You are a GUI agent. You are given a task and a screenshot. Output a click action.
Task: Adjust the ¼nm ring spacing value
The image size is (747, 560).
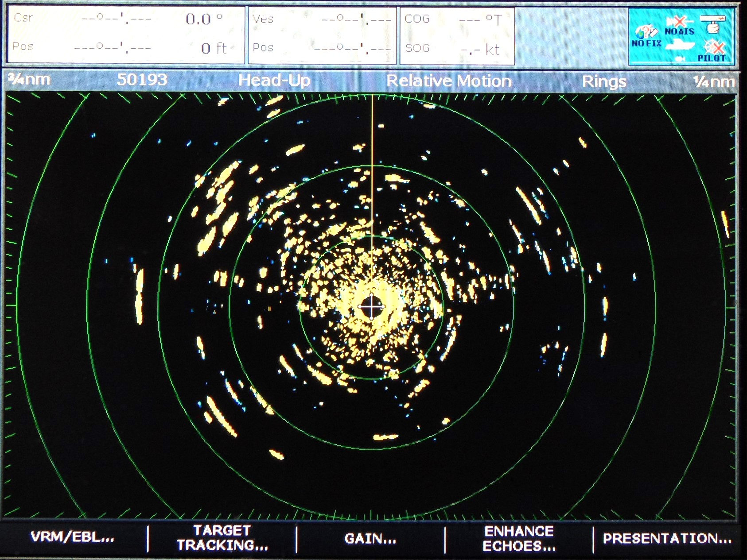click(x=713, y=81)
